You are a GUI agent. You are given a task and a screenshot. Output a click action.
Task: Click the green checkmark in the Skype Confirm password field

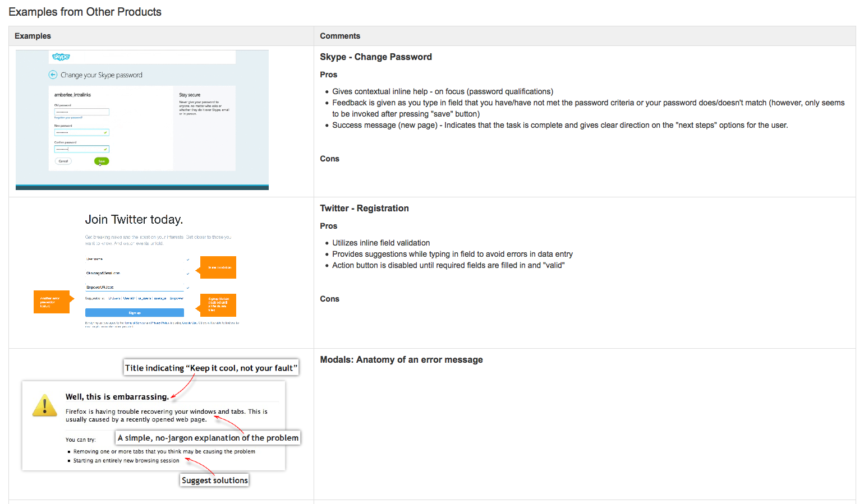105,149
